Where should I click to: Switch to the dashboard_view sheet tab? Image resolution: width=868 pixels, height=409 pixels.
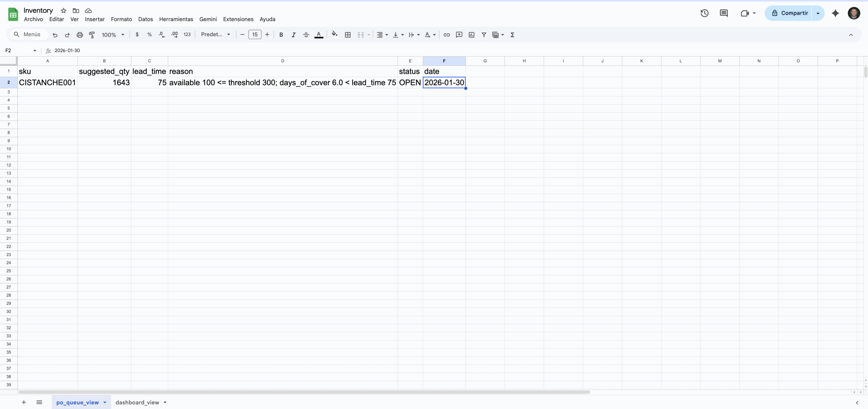(x=137, y=402)
